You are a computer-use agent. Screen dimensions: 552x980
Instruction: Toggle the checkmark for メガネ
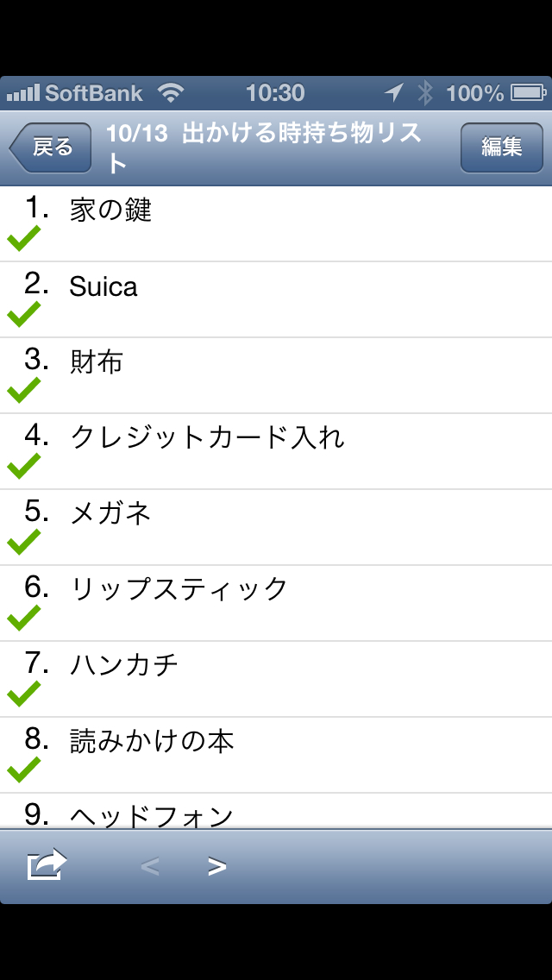click(24, 541)
